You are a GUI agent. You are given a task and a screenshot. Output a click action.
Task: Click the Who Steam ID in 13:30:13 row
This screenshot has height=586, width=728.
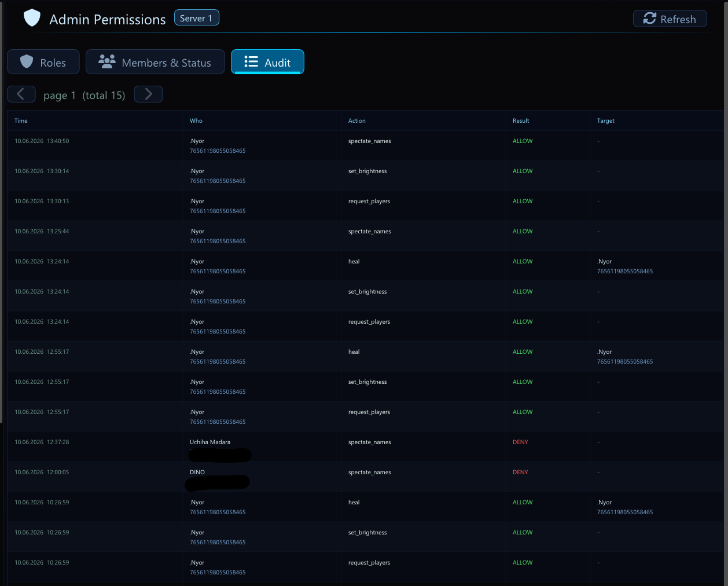point(218,211)
